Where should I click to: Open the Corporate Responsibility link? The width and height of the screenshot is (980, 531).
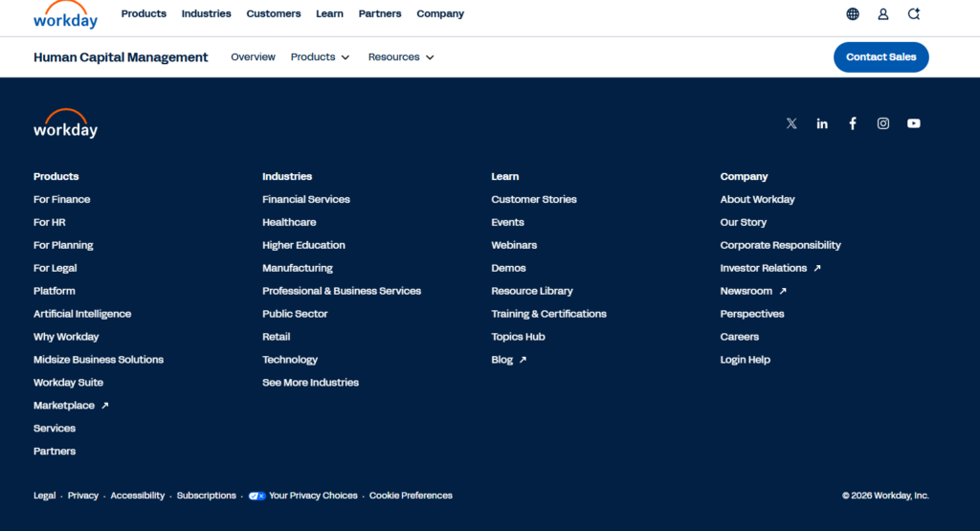tap(781, 246)
